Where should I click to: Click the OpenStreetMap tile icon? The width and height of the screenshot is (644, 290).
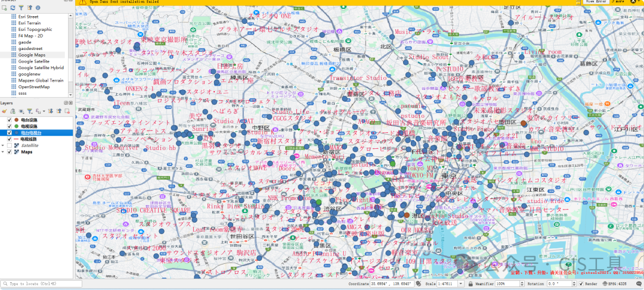tap(14, 87)
